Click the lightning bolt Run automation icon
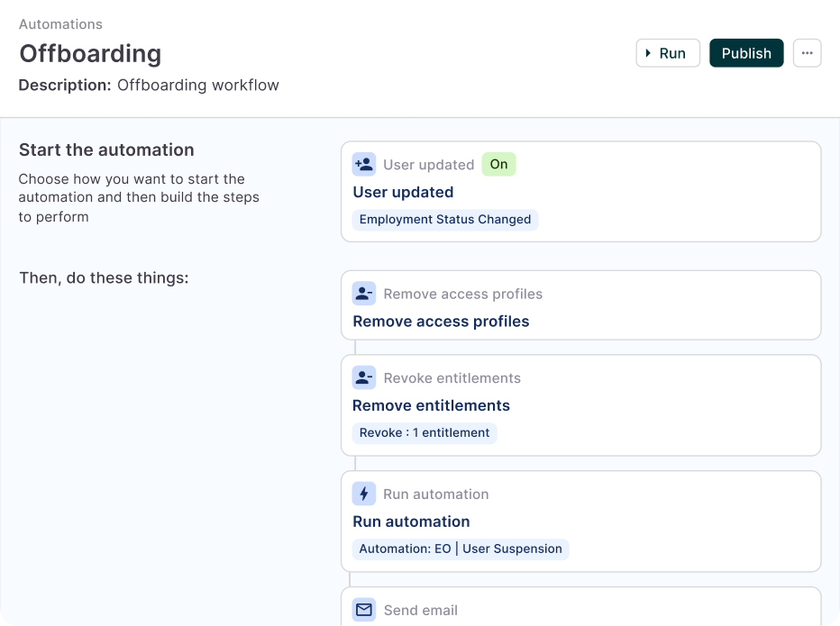 coord(363,493)
